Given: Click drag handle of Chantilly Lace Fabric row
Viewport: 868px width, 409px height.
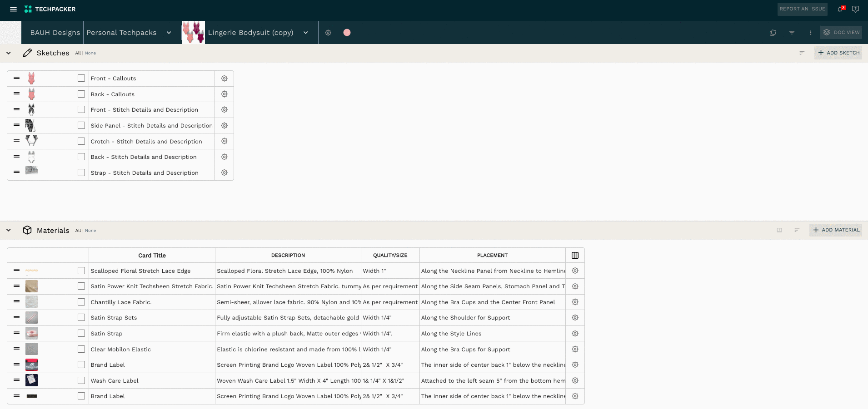Looking at the screenshot, I should (16, 301).
